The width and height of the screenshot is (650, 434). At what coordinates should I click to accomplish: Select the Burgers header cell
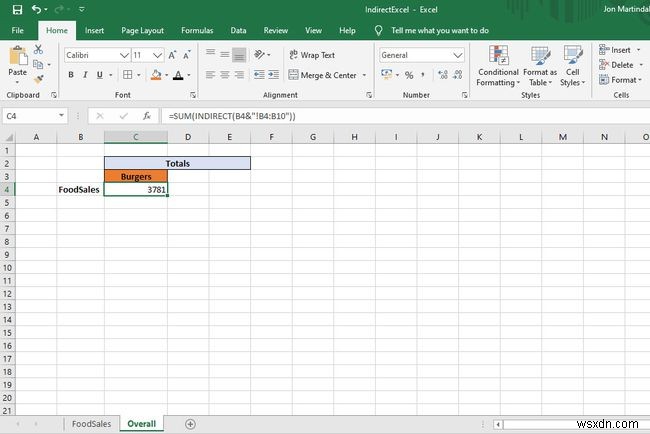(136, 176)
